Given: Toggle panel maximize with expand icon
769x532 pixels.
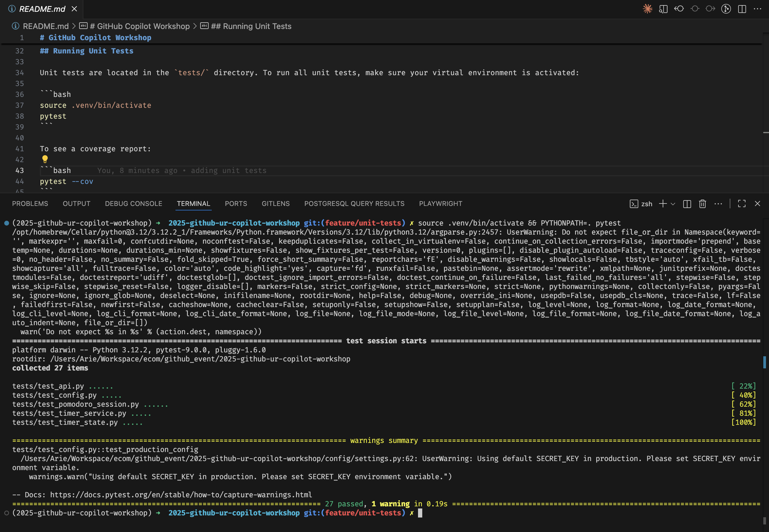Looking at the screenshot, I should click(741, 204).
